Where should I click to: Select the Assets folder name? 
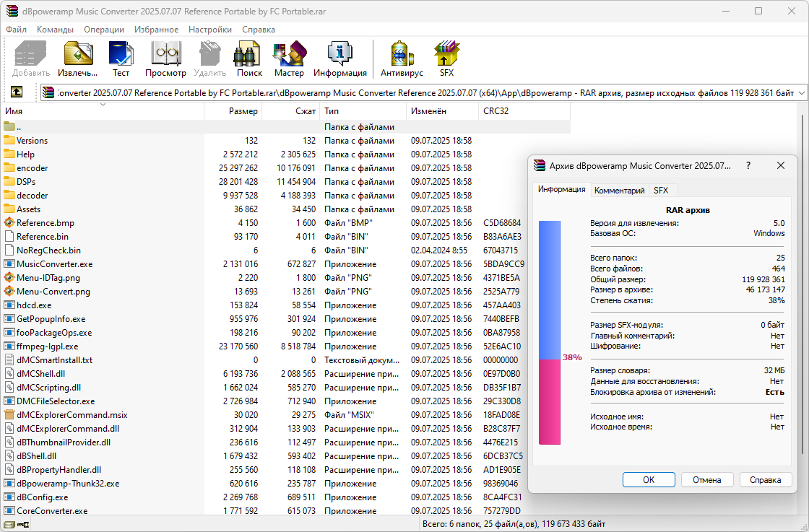coord(28,209)
